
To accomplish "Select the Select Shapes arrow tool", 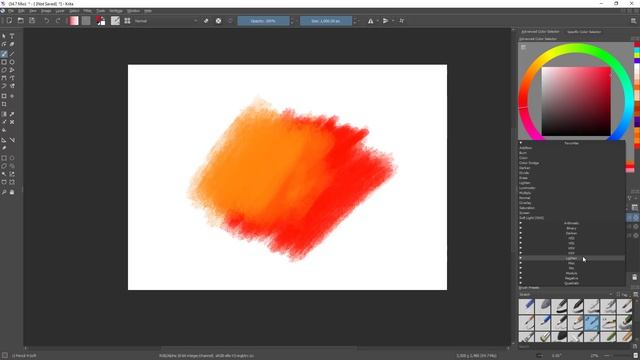I will coord(4,36).
